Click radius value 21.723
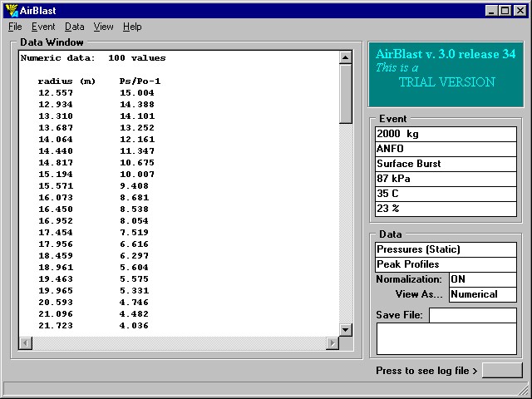Viewport: 532px width, 399px height. pos(56,326)
